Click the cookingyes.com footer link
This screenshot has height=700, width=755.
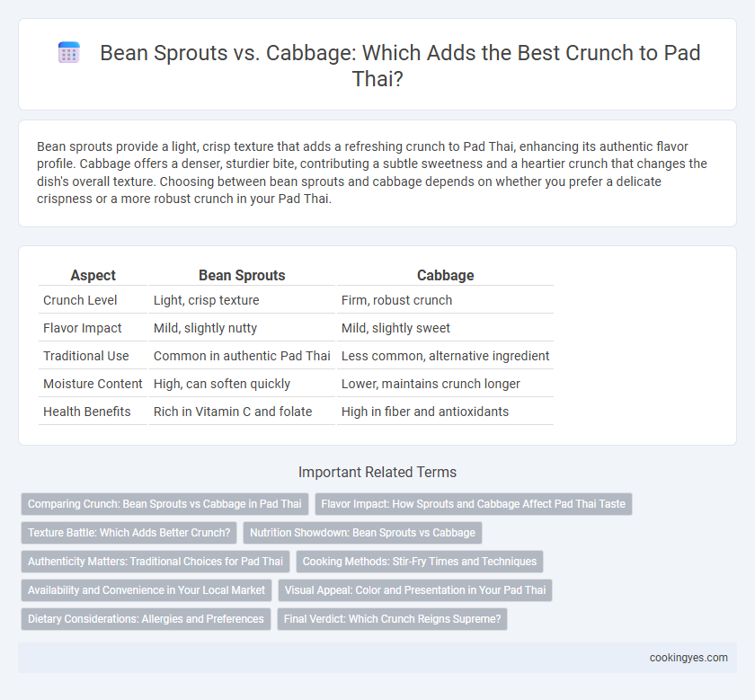(688, 658)
